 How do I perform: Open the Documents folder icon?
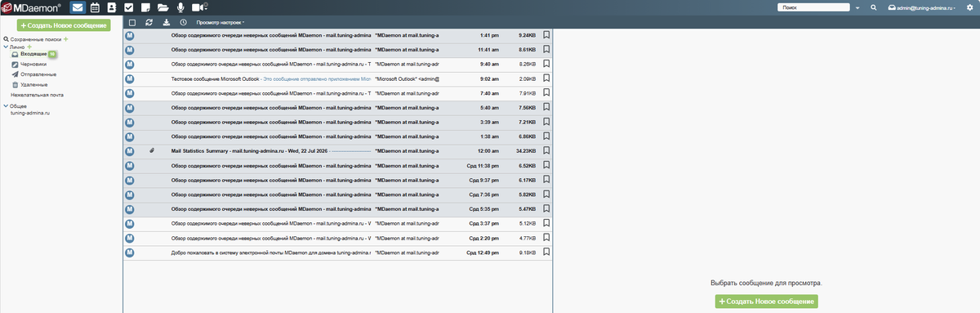click(163, 7)
